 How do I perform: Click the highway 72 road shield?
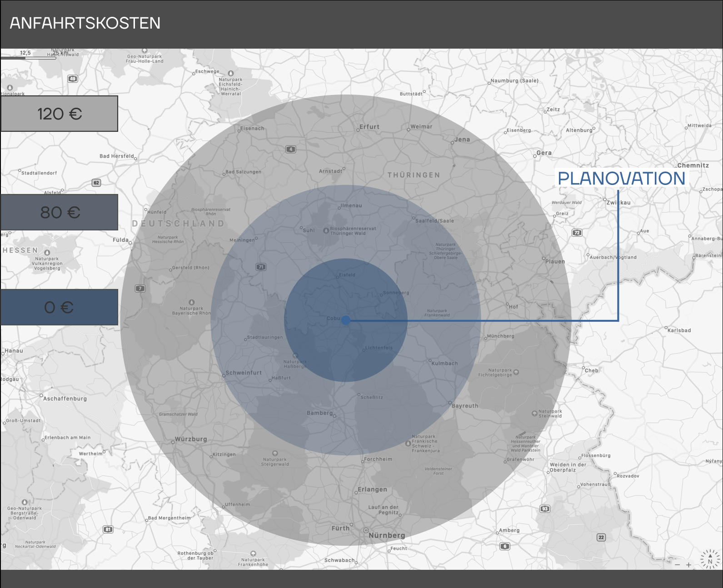tap(577, 233)
